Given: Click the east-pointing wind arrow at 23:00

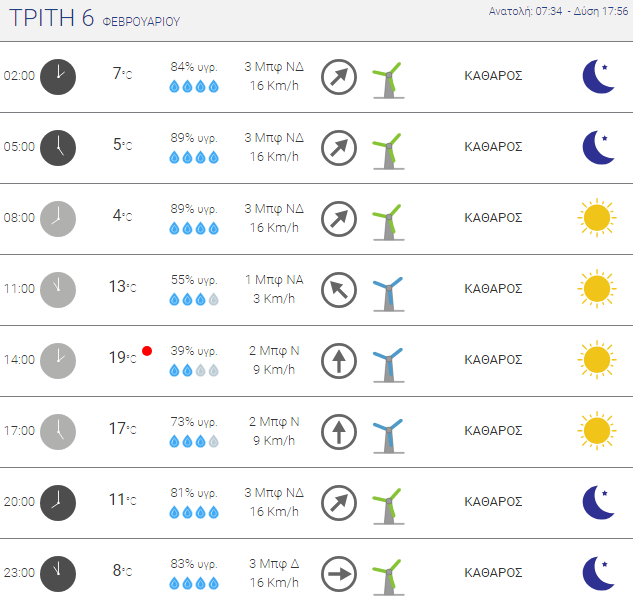Looking at the screenshot, I should point(339,574).
